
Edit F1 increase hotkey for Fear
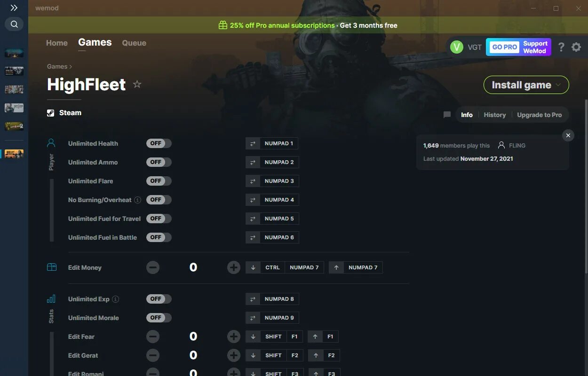click(323, 337)
